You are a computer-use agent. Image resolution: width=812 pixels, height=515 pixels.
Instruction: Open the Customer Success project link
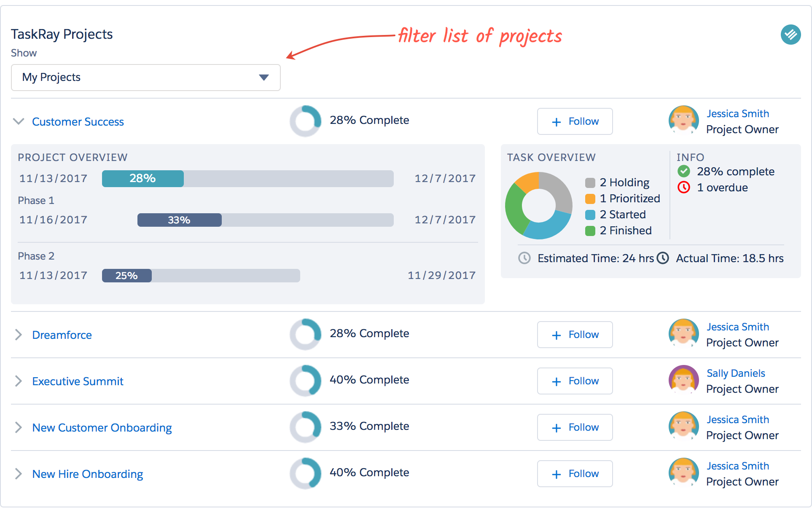(x=78, y=122)
